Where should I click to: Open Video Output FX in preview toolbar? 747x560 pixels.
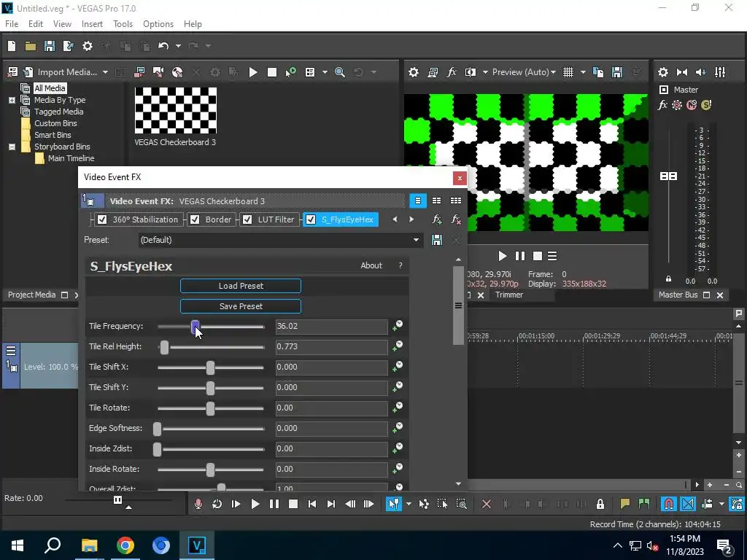tap(452, 72)
